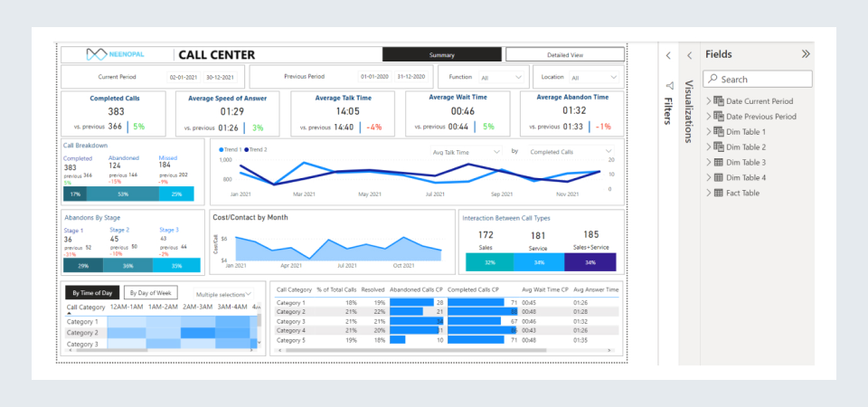Click the Abandoned Calls CP column header

[416, 289]
